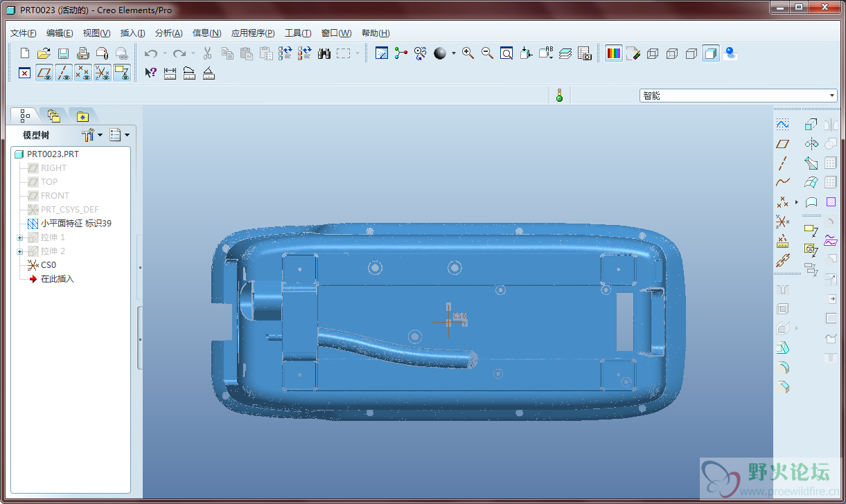
Task: Click the Undo arrow icon
Action: point(151,53)
